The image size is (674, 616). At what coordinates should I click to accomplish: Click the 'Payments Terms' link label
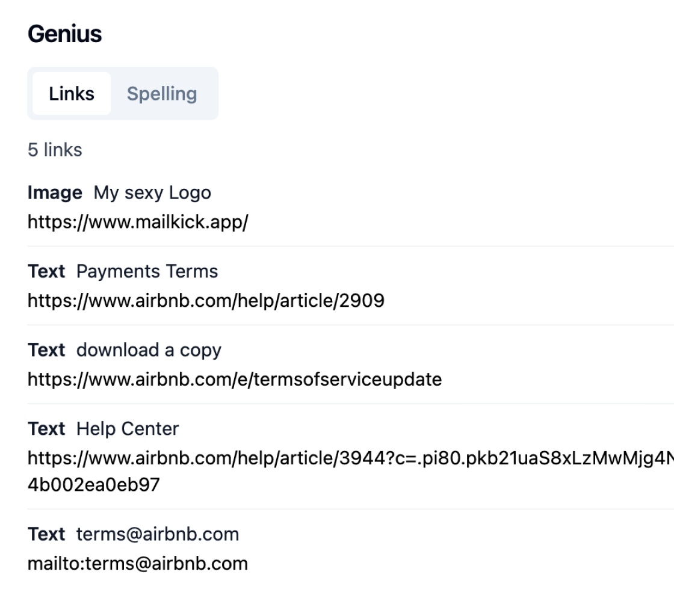pyautogui.click(x=147, y=271)
